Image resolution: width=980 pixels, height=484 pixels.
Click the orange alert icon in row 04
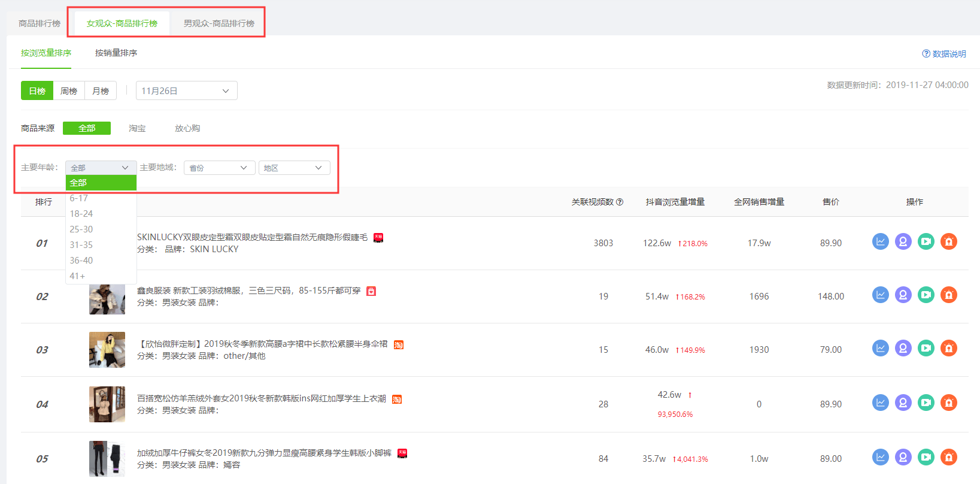(948, 403)
